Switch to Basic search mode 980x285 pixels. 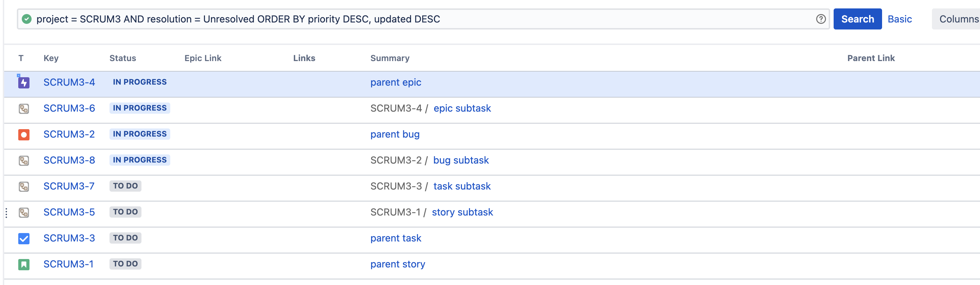tap(899, 19)
